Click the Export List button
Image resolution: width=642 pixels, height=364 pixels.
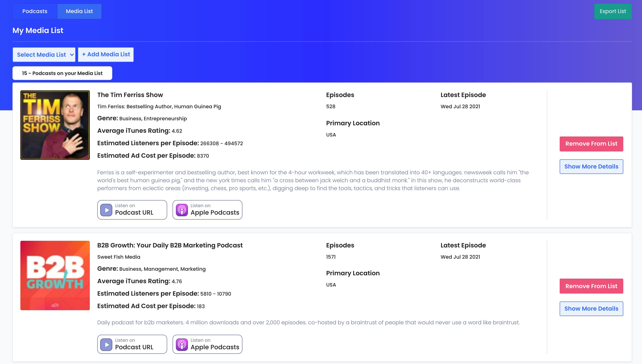(x=613, y=11)
